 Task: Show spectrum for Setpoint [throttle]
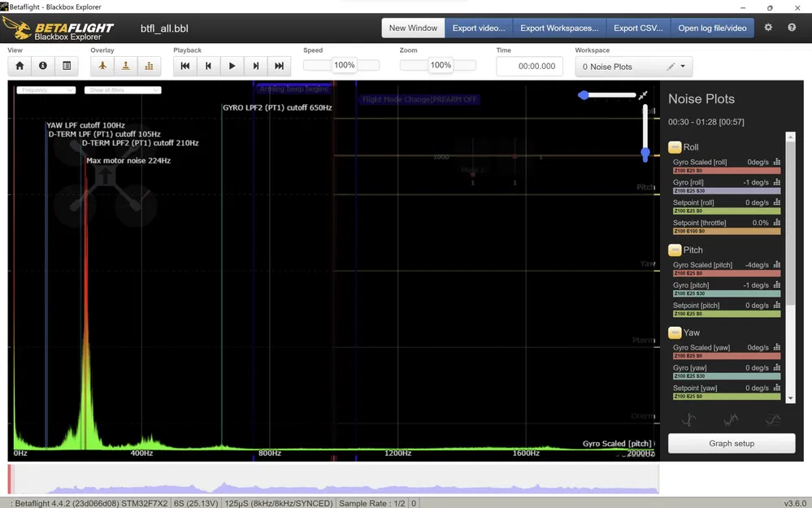(777, 223)
